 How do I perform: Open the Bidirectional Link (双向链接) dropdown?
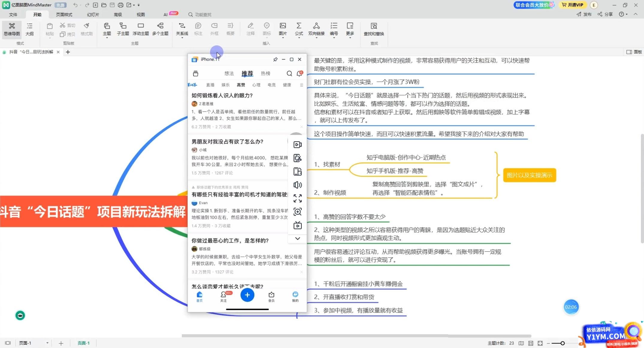(x=316, y=38)
